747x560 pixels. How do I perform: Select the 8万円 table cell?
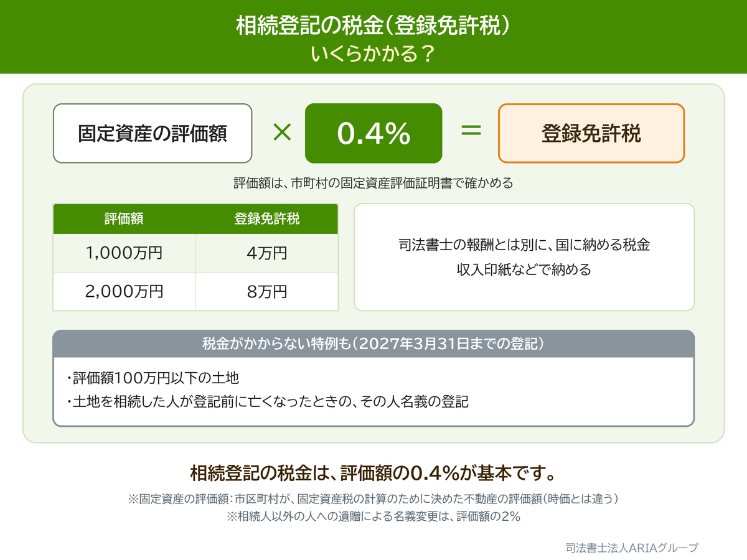click(267, 291)
